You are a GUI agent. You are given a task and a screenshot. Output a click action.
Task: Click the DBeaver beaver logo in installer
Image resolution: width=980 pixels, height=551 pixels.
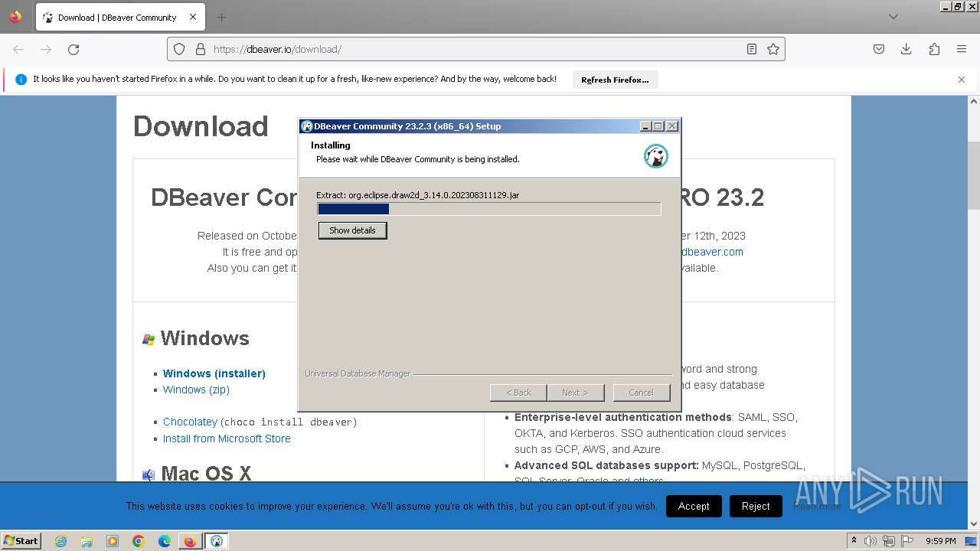coord(656,156)
